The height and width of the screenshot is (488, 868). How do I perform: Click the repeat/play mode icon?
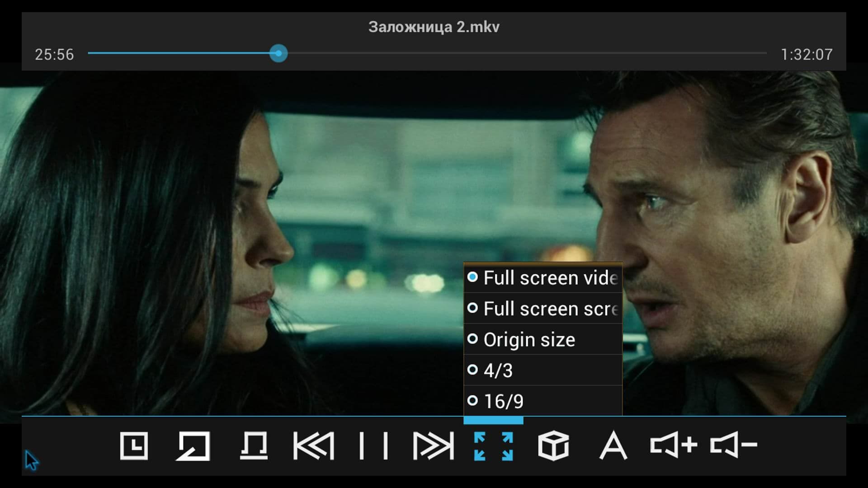point(193,446)
